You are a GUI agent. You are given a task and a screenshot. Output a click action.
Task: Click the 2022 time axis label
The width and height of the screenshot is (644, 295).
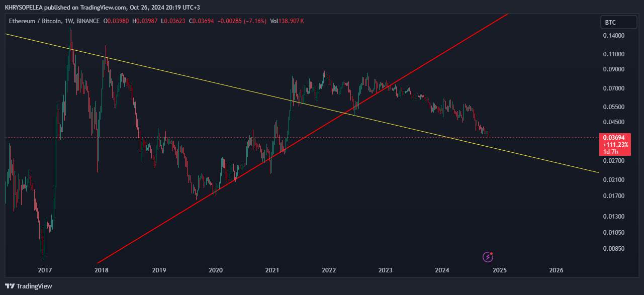(x=329, y=270)
